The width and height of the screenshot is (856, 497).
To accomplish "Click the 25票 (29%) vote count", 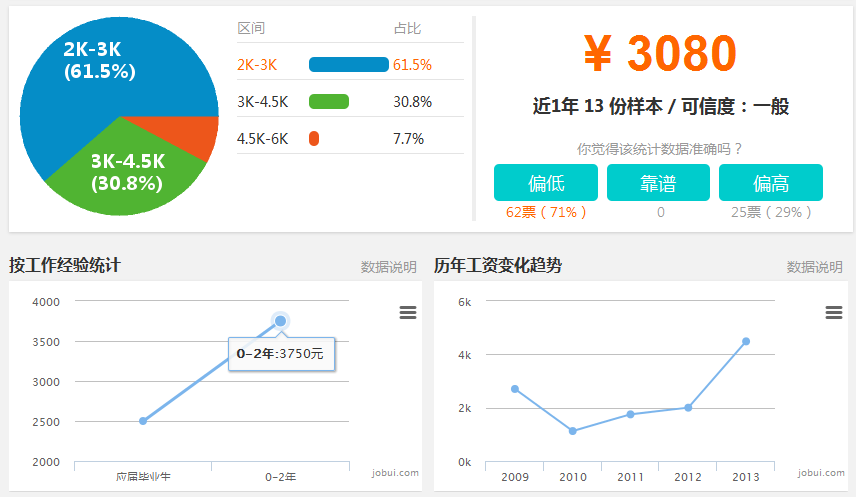I will (x=771, y=212).
